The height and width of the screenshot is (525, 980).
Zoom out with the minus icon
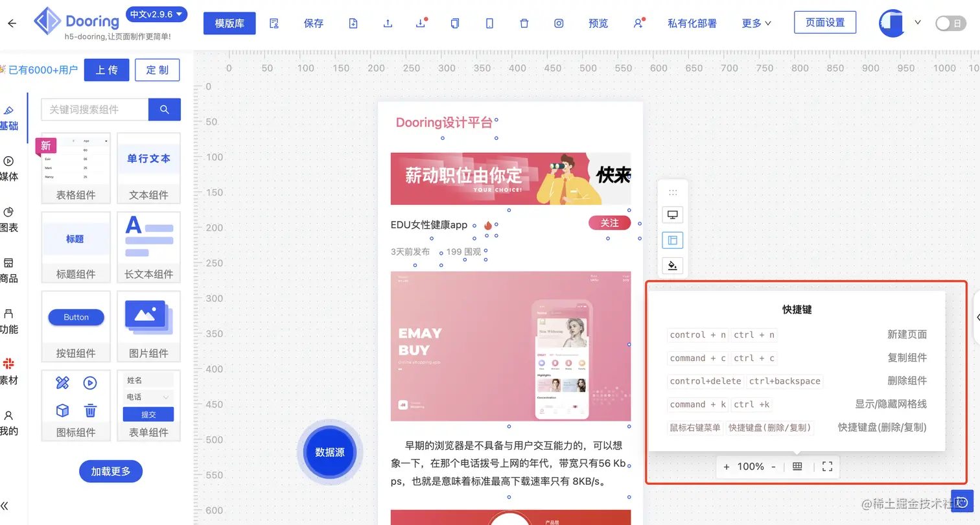pos(773,467)
